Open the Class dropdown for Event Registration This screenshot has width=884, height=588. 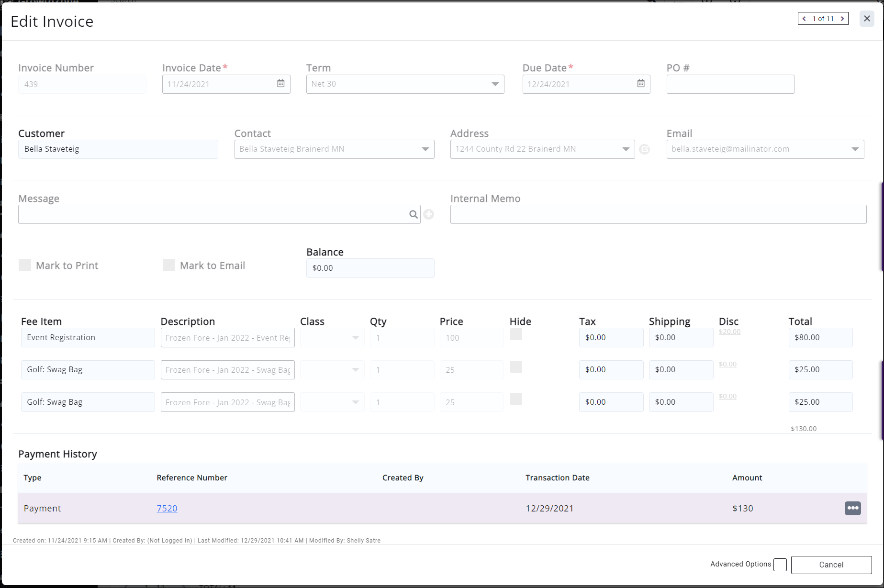pyautogui.click(x=355, y=338)
